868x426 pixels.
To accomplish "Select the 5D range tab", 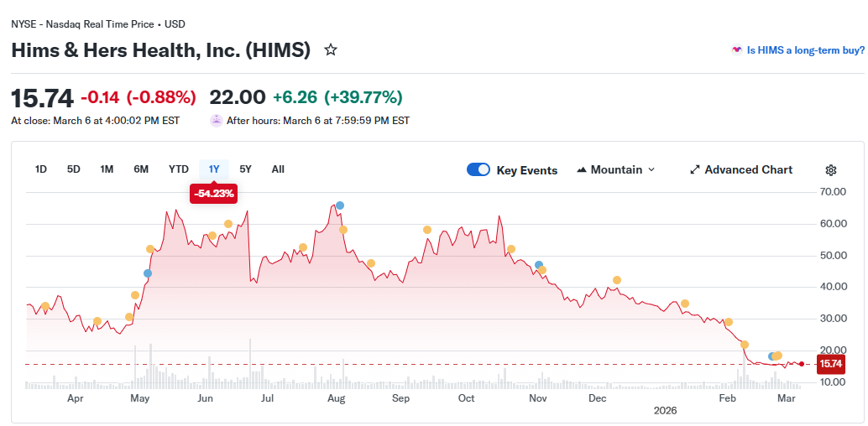I will [74, 169].
